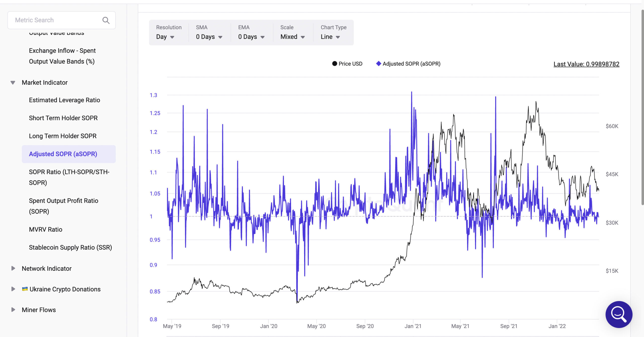Click the 0.8 y-axis value
The image size is (644, 337).
(x=153, y=319)
